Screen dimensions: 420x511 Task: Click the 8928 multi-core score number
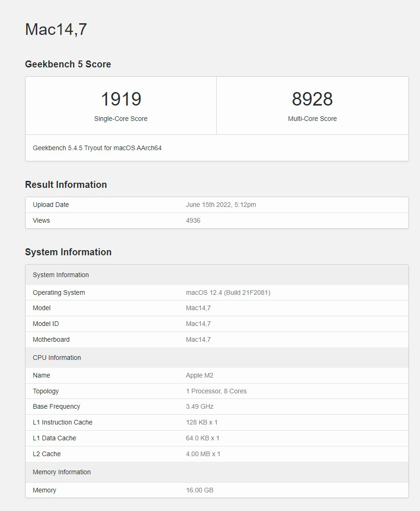[312, 99]
